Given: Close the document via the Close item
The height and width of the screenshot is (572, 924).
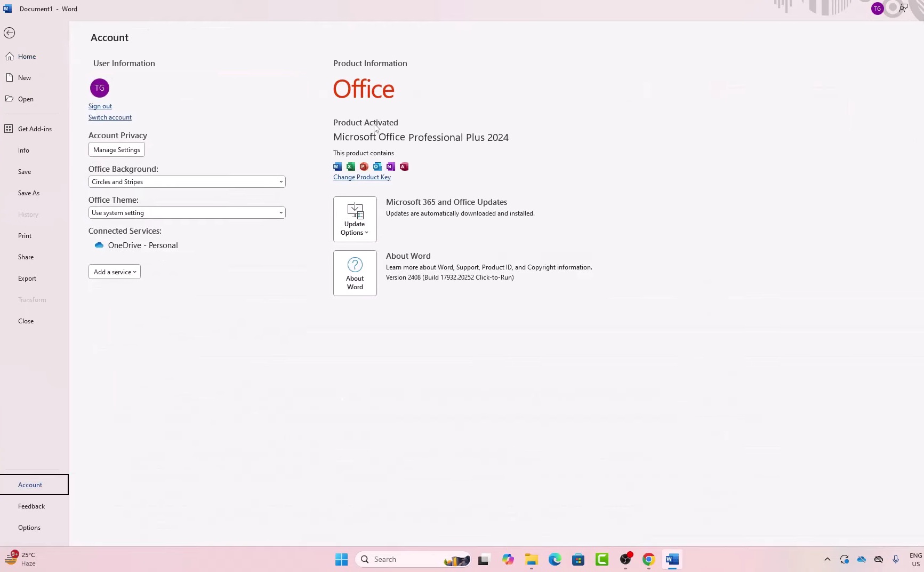Looking at the screenshot, I should click(26, 321).
